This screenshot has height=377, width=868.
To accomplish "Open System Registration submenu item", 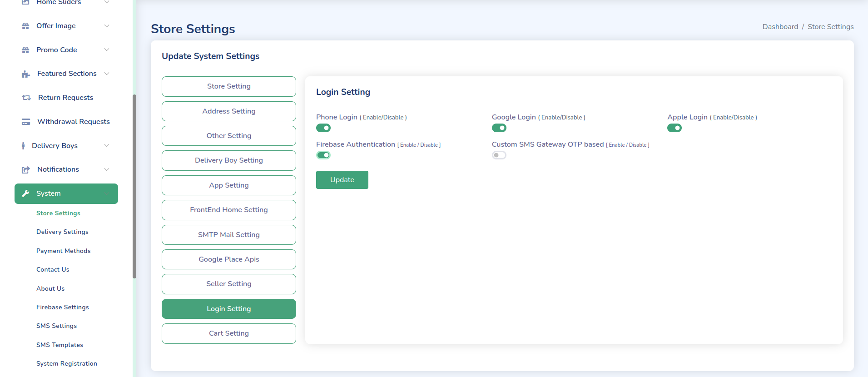I will (67, 363).
